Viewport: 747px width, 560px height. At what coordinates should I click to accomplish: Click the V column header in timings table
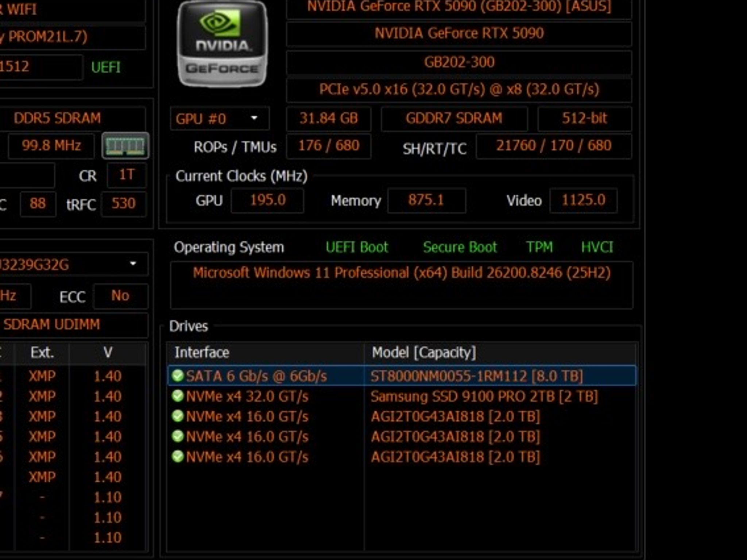[108, 353]
